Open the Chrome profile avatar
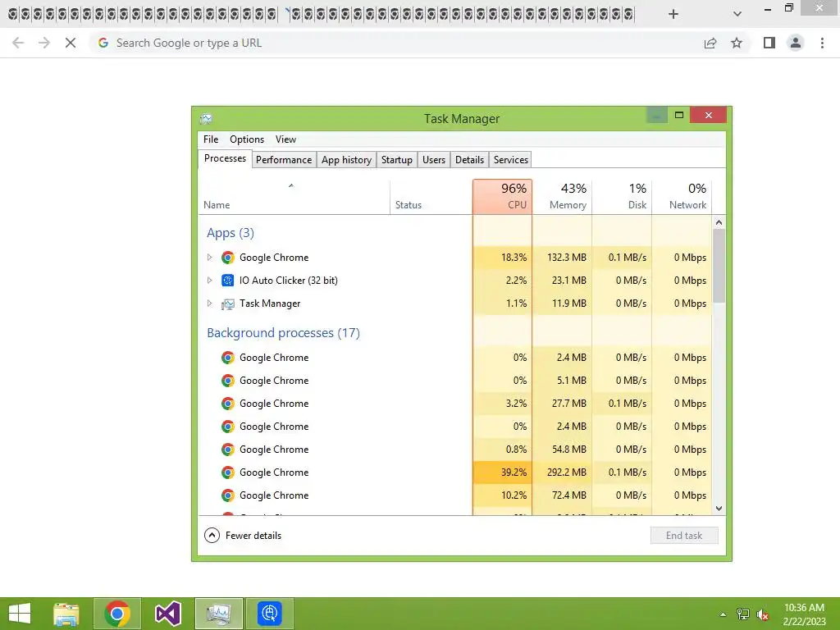Viewport: 840px width, 630px height. (x=796, y=43)
